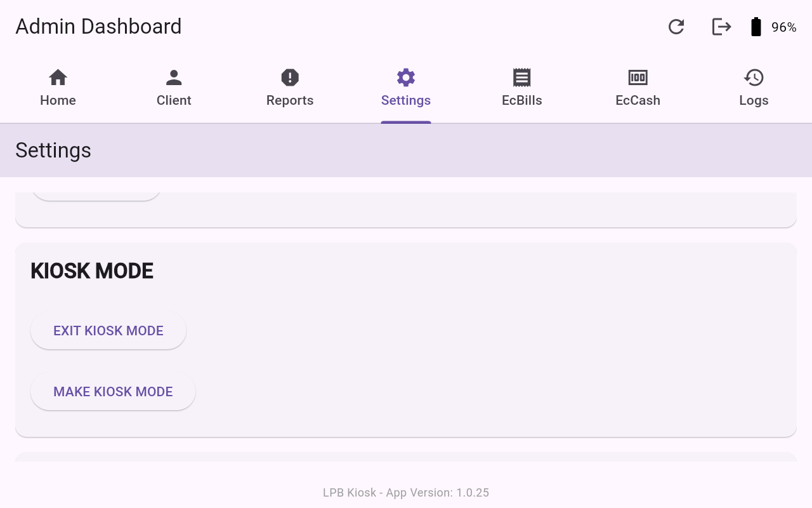Click the battery status icon
This screenshot has height=508, width=812.
click(756, 27)
